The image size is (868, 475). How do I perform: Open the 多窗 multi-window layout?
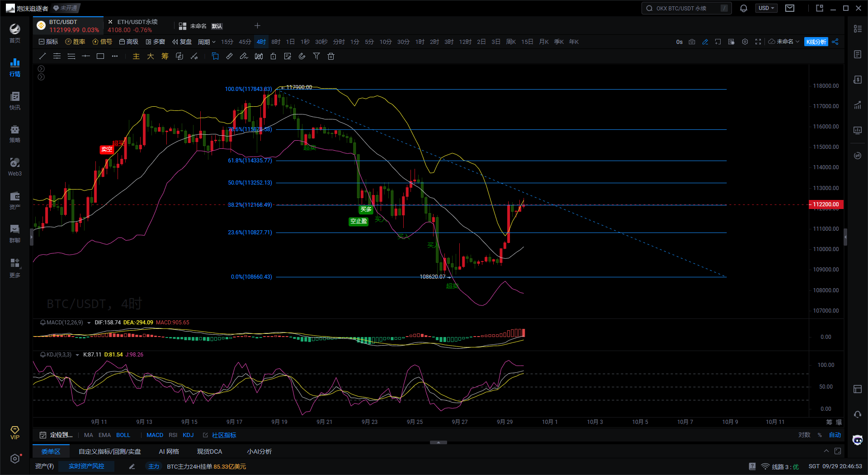[156, 42]
